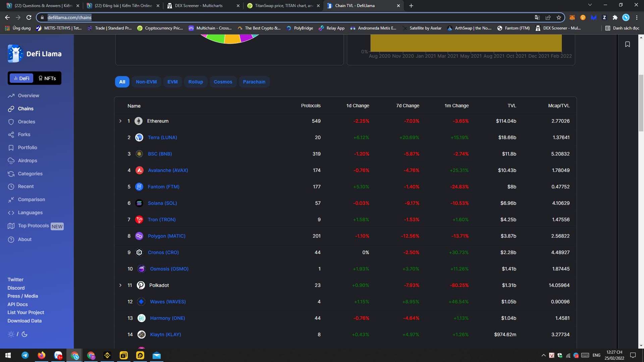644x362 pixels.
Task: Click the Download Data link
Action: pos(24,321)
